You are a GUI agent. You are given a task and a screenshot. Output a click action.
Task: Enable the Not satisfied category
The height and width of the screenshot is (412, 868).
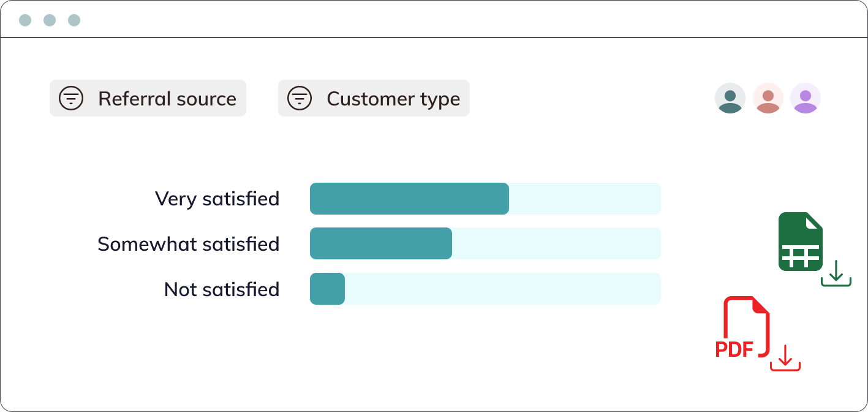point(327,288)
